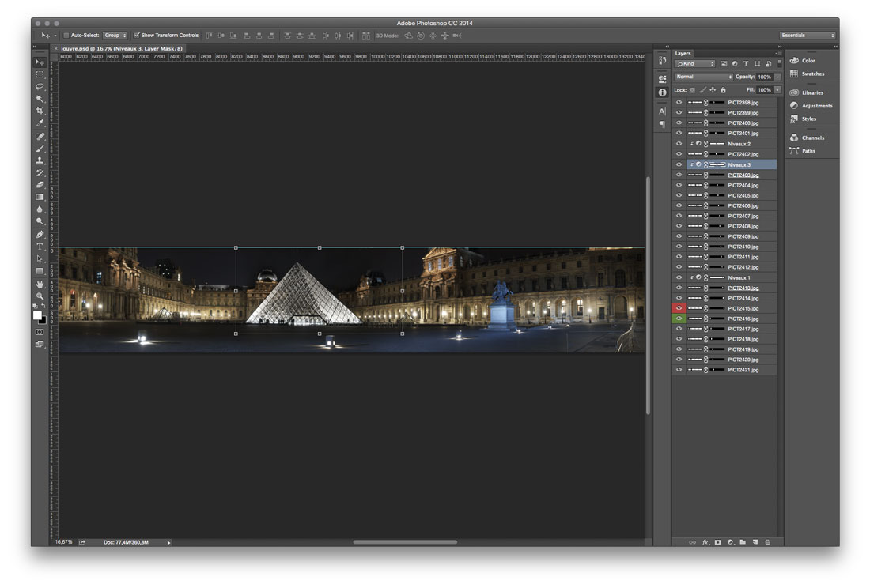Lock layer position
Image resolution: width=870 pixels, height=588 pixels.
[713, 90]
